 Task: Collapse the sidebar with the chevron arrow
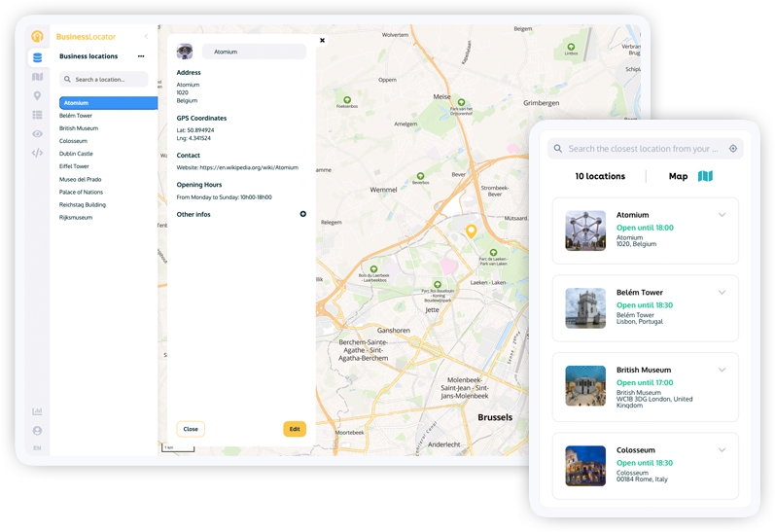pyautogui.click(x=146, y=37)
